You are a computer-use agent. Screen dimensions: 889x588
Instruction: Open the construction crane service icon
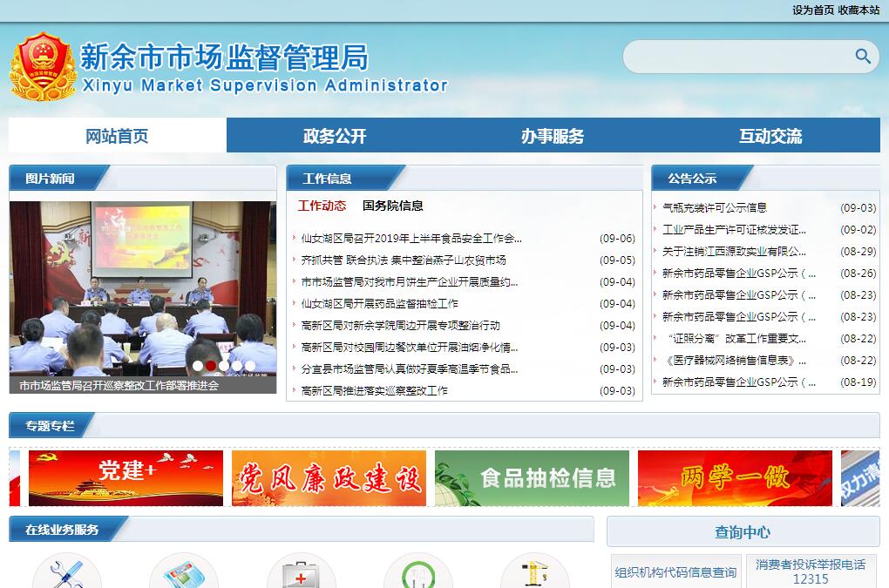[x=534, y=574]
